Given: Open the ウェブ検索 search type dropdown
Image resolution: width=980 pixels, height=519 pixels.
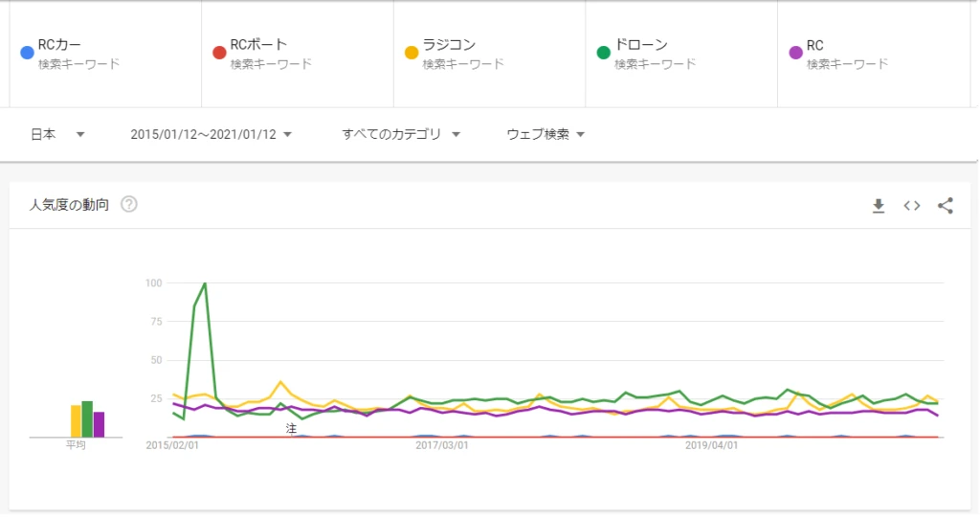Looking at the screenshot, I should click(545, 134).
